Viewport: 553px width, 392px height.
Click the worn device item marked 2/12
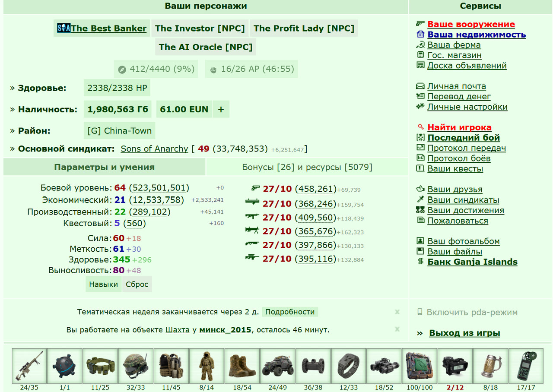[x=454, y=366]
